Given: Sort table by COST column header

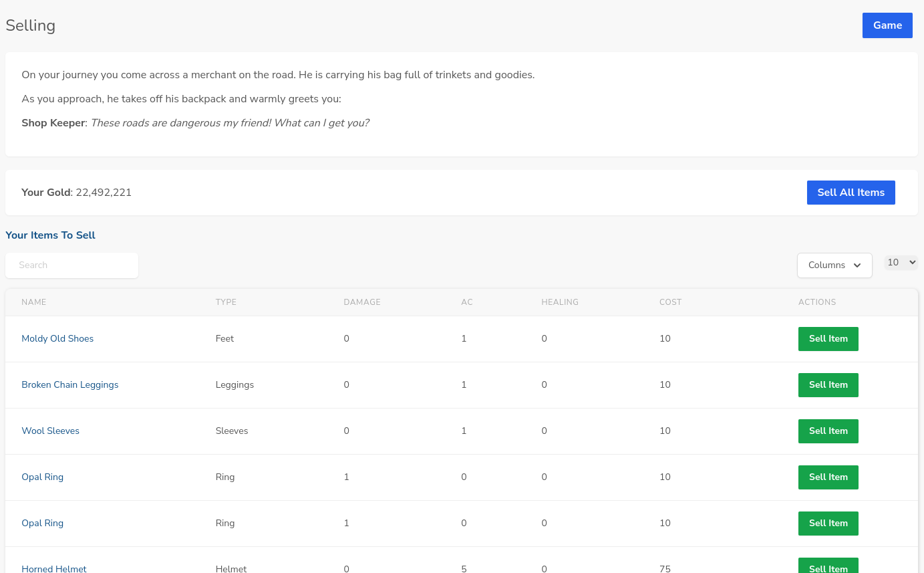Looking at the screenshot, I should [x=670, y=302].
